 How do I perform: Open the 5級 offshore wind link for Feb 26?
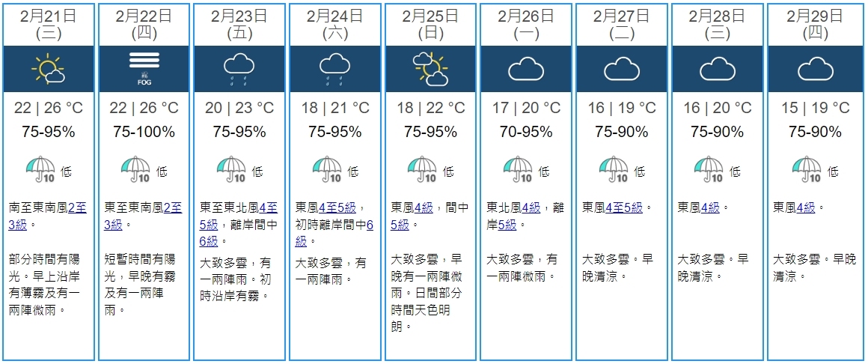point(507,224)
